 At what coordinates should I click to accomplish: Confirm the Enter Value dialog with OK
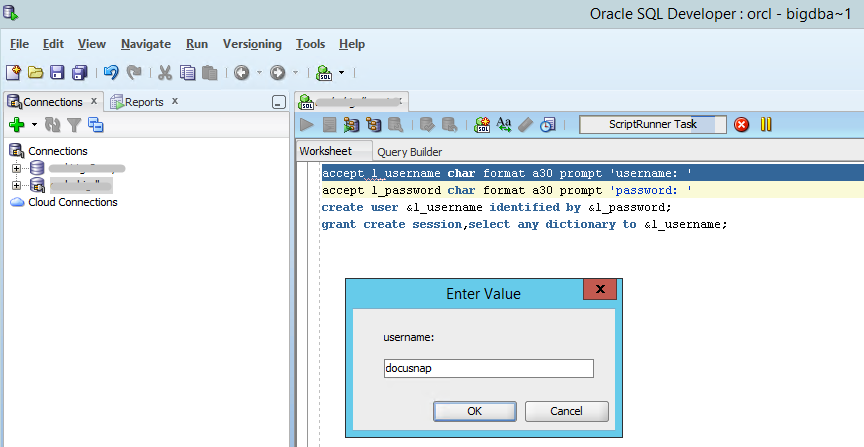[474, 411]
